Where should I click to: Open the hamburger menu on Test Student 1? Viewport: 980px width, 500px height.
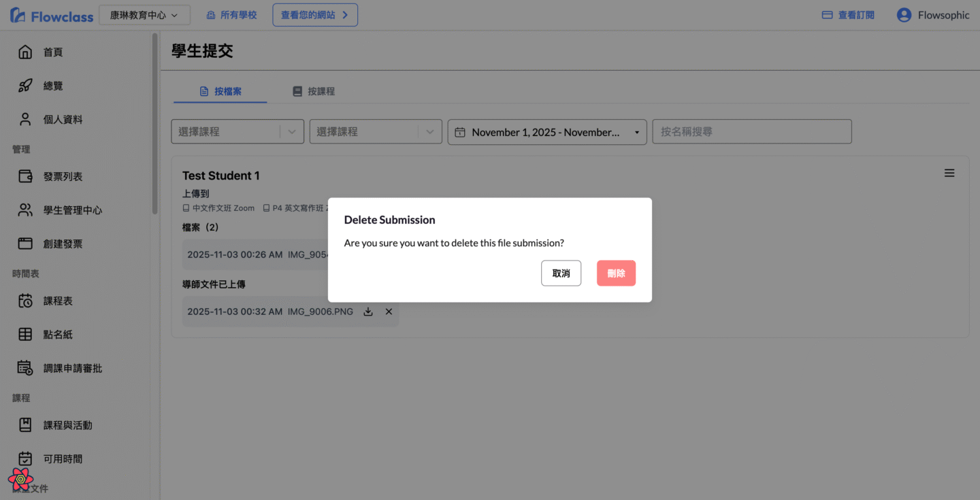(x=949, y=173)
